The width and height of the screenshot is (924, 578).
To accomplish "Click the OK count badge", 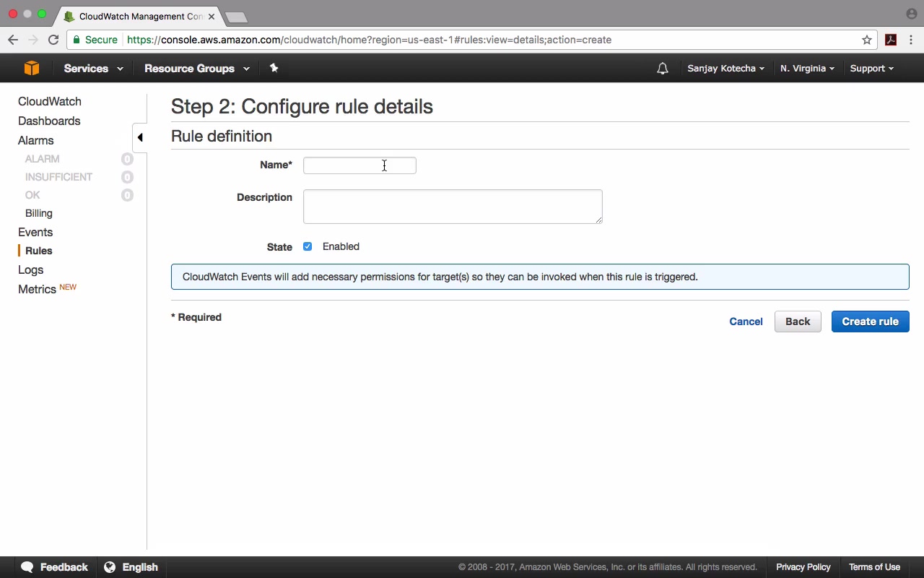I will tap(127, 195).
